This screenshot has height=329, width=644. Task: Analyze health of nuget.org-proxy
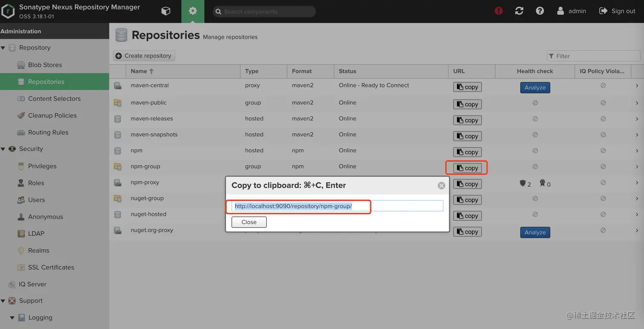pos(535,232)
